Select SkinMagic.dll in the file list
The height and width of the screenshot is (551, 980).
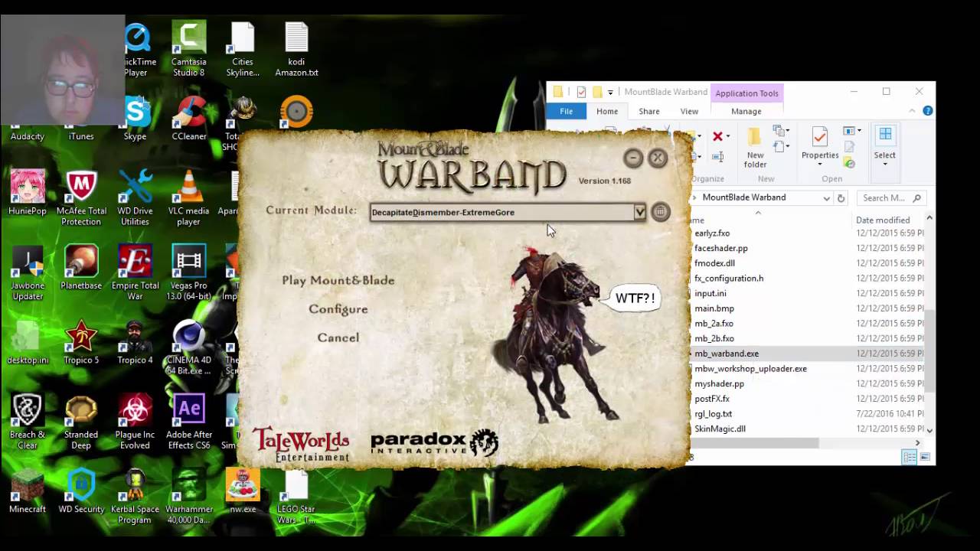[720, 429]
